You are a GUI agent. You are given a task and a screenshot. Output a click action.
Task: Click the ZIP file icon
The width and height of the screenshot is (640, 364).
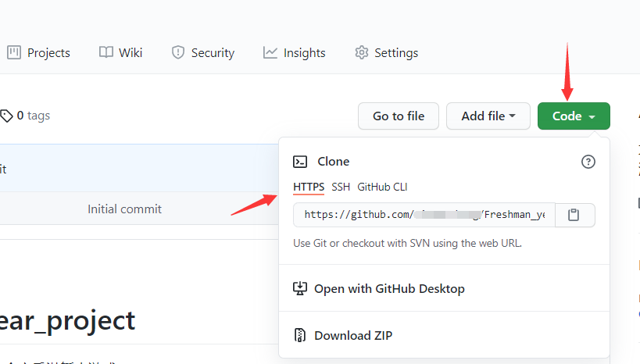pyautogui.click(x=300, y=335)
